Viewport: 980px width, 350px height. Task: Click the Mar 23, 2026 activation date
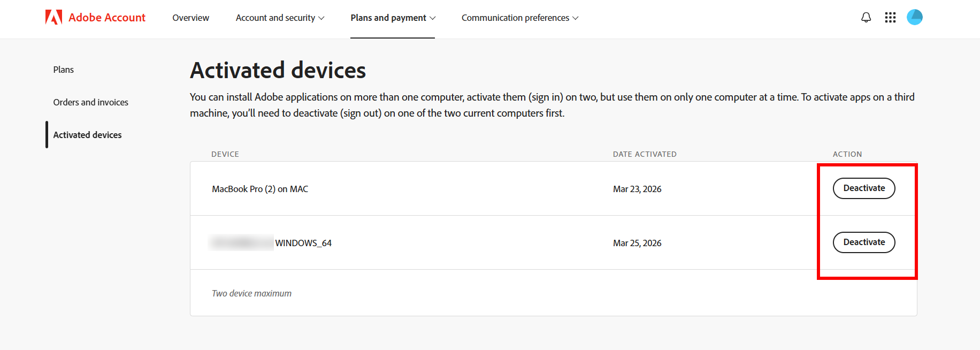637,189
